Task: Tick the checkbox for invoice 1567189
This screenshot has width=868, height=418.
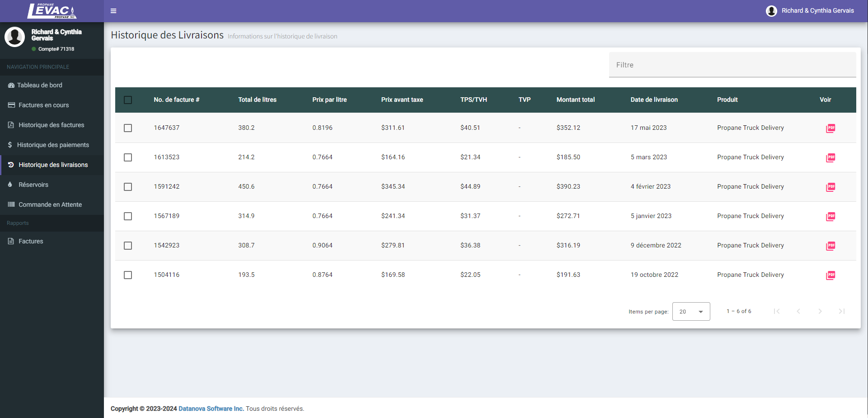Action: point(128,216)
